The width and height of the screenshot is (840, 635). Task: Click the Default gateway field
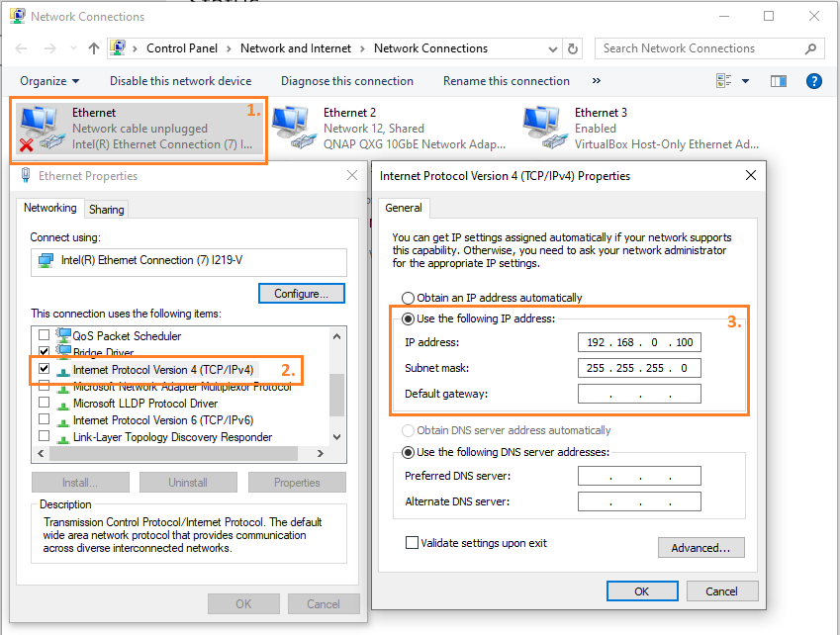point(639,394)
